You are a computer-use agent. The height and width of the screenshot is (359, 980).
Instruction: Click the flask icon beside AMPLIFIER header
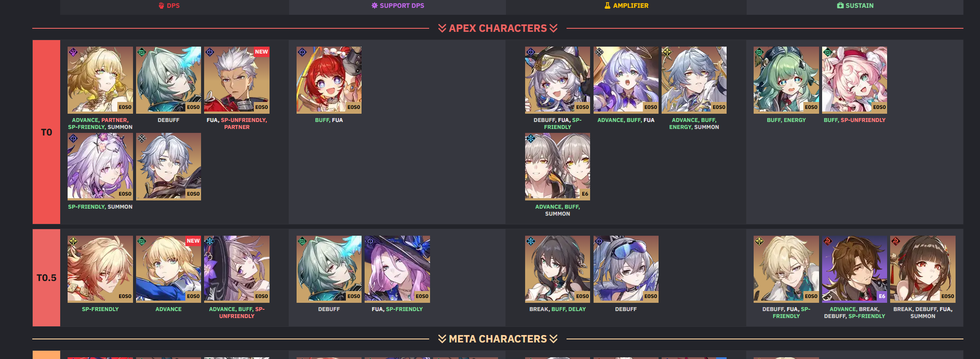(x=607, y=6)
